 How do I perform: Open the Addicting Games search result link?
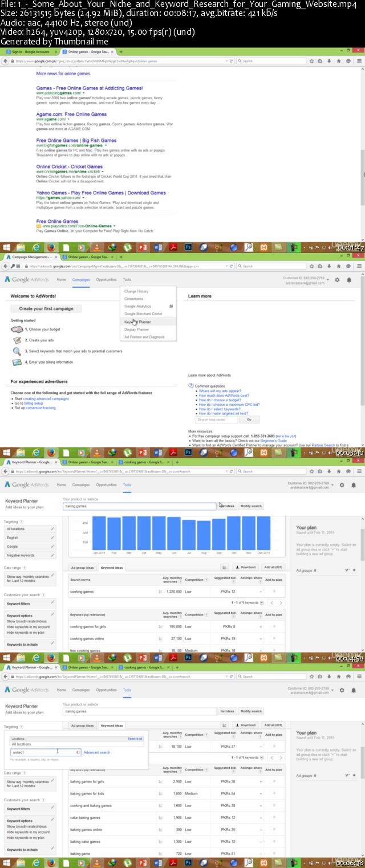89,88
